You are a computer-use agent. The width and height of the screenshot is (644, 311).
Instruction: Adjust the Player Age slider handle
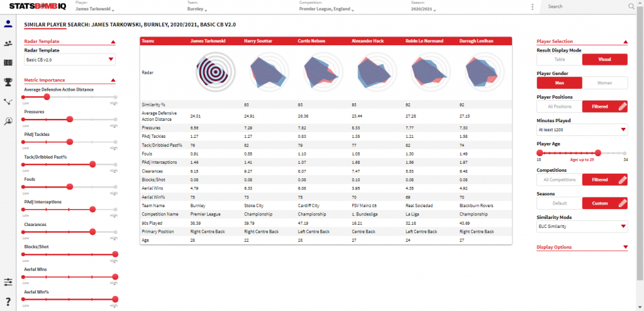[598, 153]
